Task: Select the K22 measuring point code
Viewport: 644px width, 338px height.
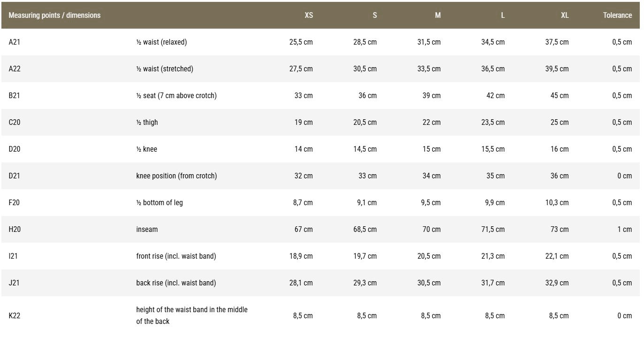Action: click(x=15, y=315)
